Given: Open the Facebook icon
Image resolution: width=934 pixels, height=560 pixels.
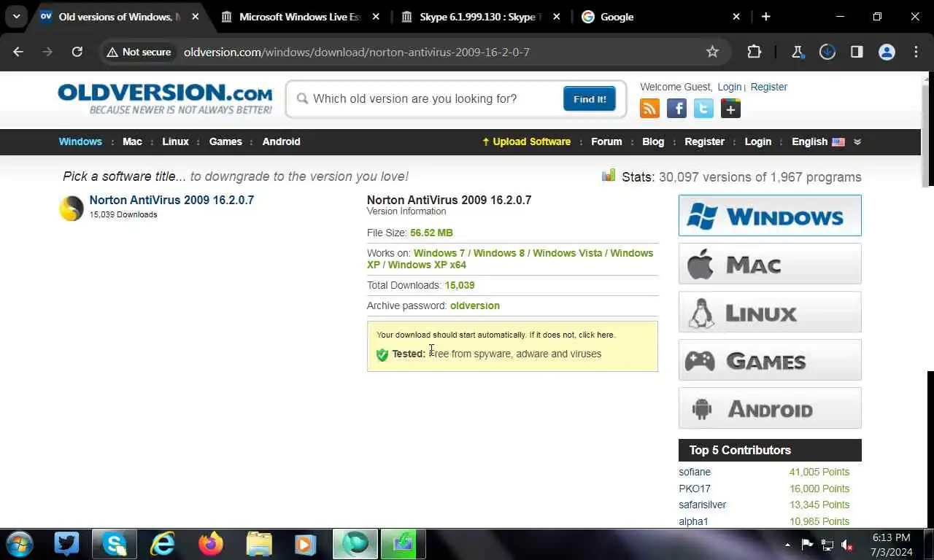Looking at the screenshot, I should point(676,109).
